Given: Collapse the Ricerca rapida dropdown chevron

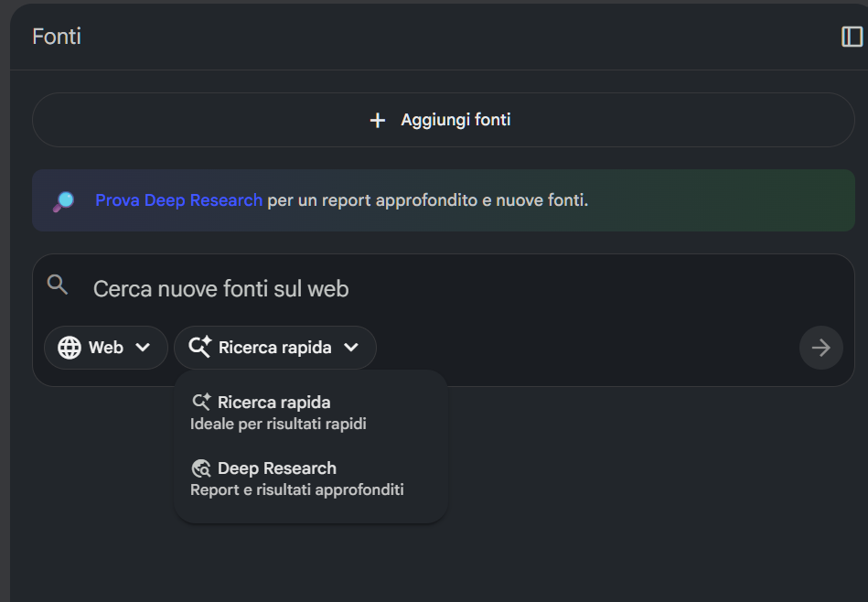Looking at the screenshot, I should point(351,348).
